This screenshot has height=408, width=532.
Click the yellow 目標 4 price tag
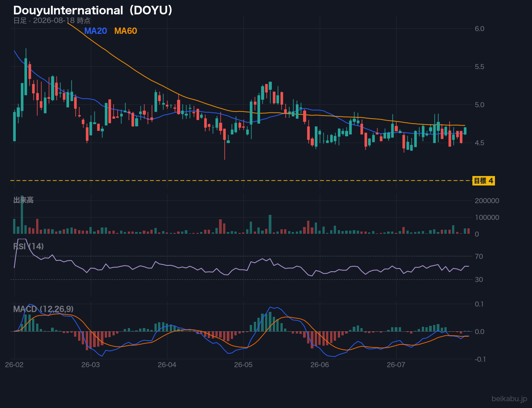(484, 181)
